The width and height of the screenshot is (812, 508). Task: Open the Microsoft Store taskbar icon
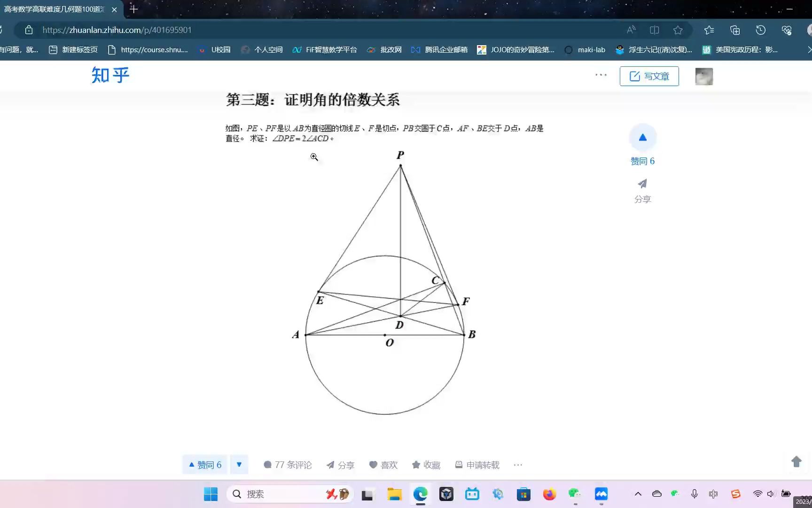(523, 494)
